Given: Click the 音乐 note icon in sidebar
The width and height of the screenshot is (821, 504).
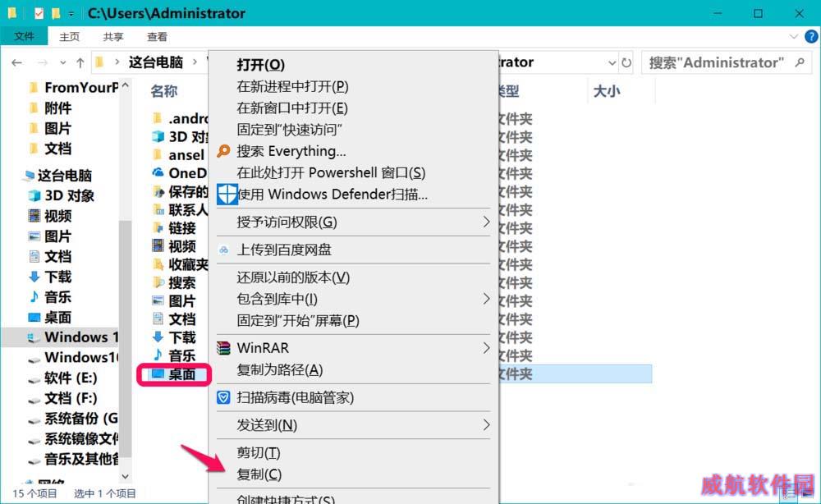Looking at the screenshot, I should (x=34, y=297).
